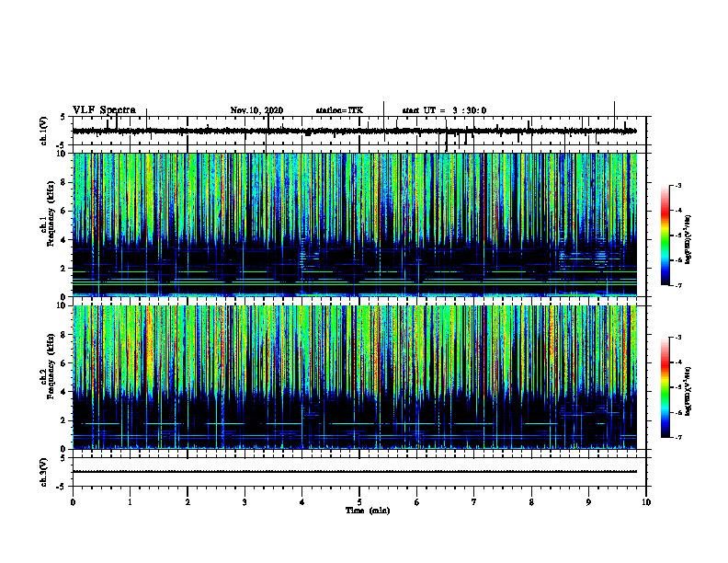
Task: Click the Time (min) axis title
Action: pyautogui.click(x=368, y=511)
